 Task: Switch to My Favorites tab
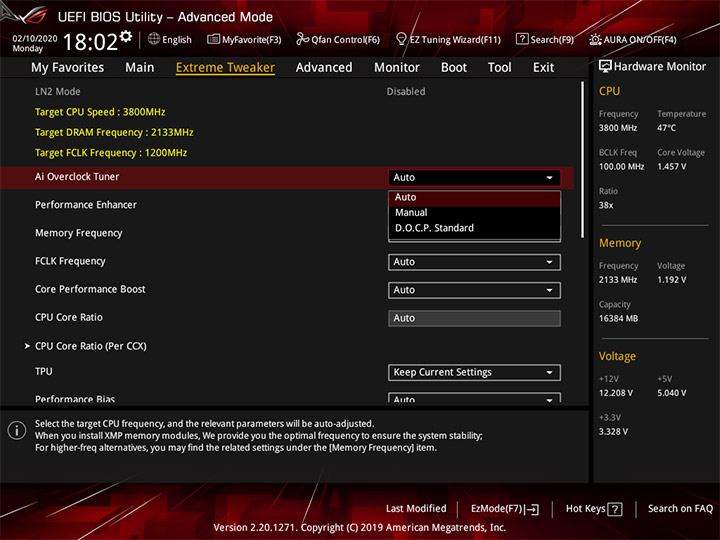[68, 68]
